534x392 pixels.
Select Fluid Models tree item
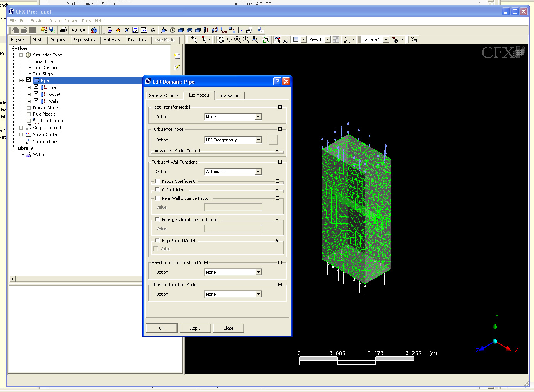44,114
